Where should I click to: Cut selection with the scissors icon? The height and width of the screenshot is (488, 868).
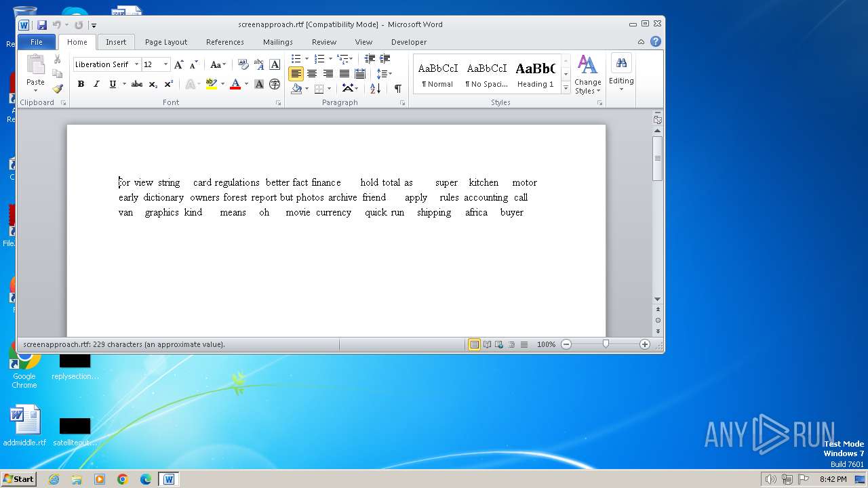(x=57, y=60)
